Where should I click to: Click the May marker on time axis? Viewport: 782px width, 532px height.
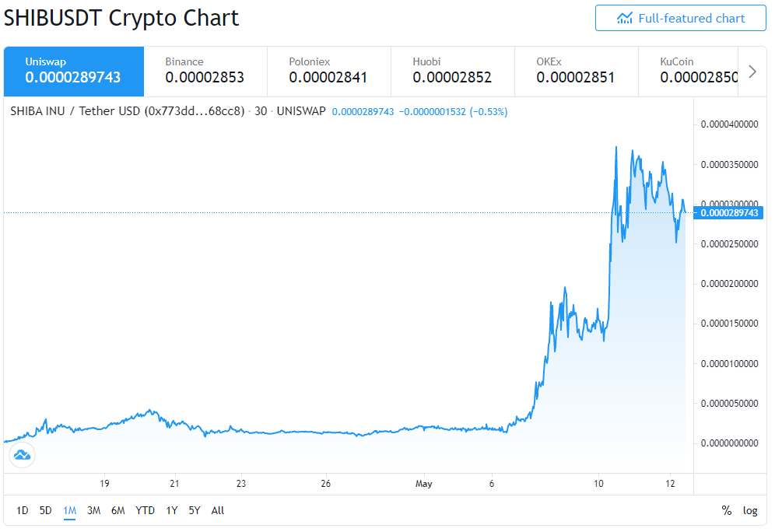click(424, 483)
